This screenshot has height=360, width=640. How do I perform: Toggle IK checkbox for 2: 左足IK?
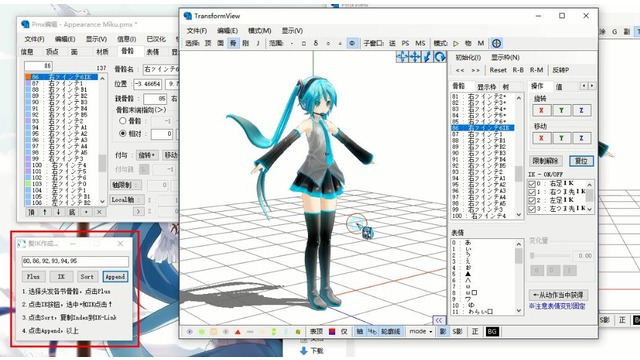coord(531,201)
